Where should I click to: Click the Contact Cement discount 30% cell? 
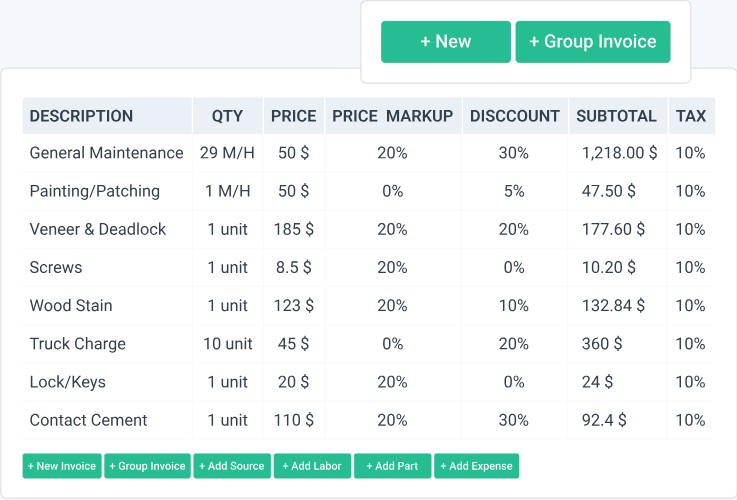point(514,420)
